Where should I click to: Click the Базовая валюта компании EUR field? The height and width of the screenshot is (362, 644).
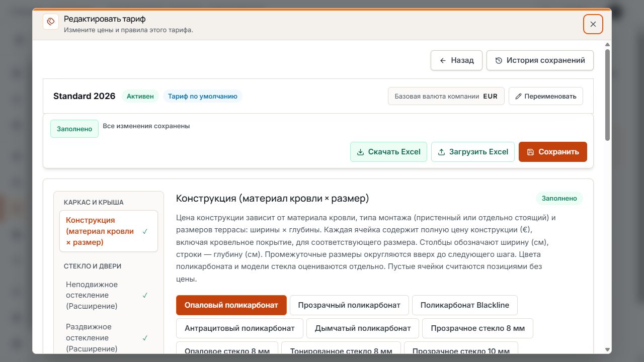(x=446, y=96)
